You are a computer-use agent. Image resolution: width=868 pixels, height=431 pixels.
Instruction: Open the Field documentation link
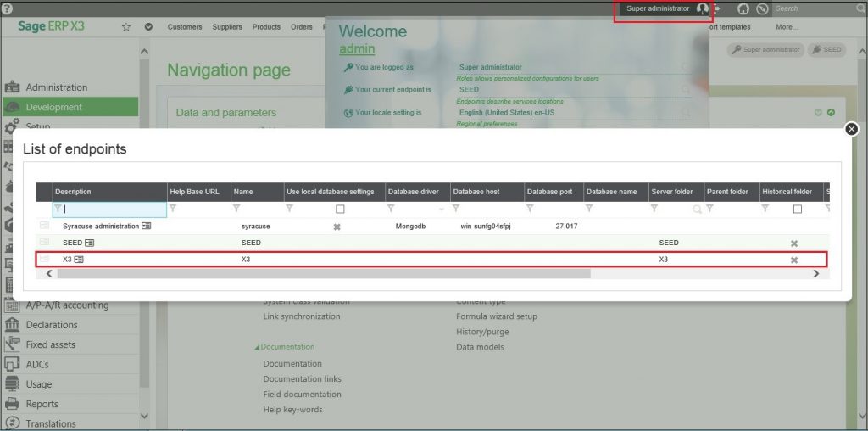click(x=303, y=395)
